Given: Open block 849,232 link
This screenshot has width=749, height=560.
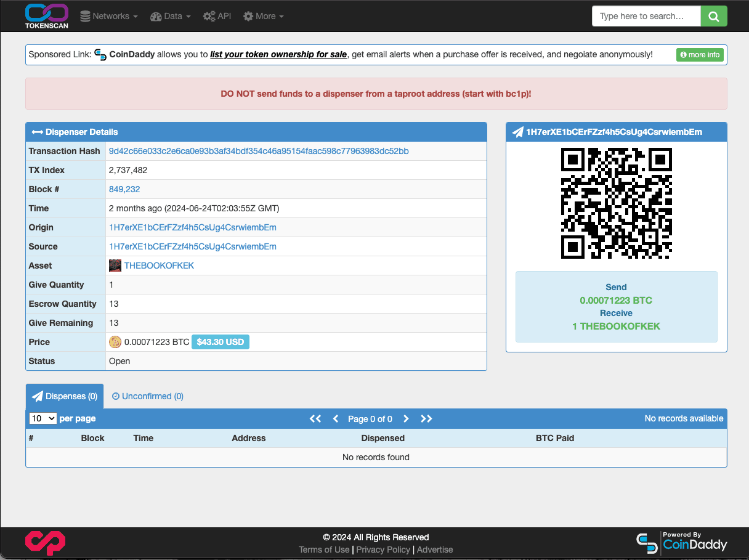Looking at the screenshot, I should click(x=124, y=189).
